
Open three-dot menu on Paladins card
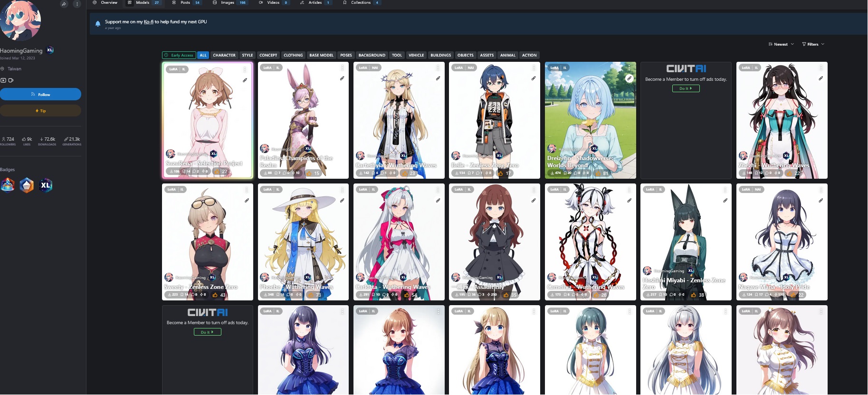pos(342,67)
